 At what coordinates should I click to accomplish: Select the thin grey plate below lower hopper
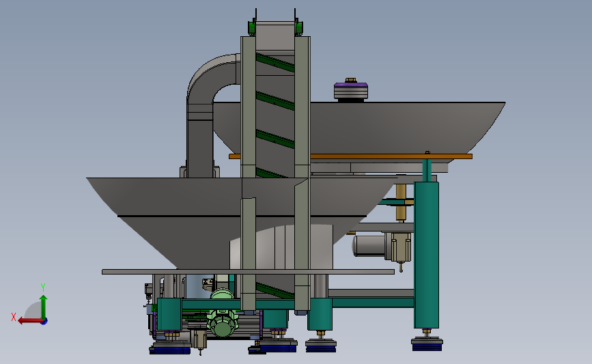pyautogui.click(x=248, y=272)
